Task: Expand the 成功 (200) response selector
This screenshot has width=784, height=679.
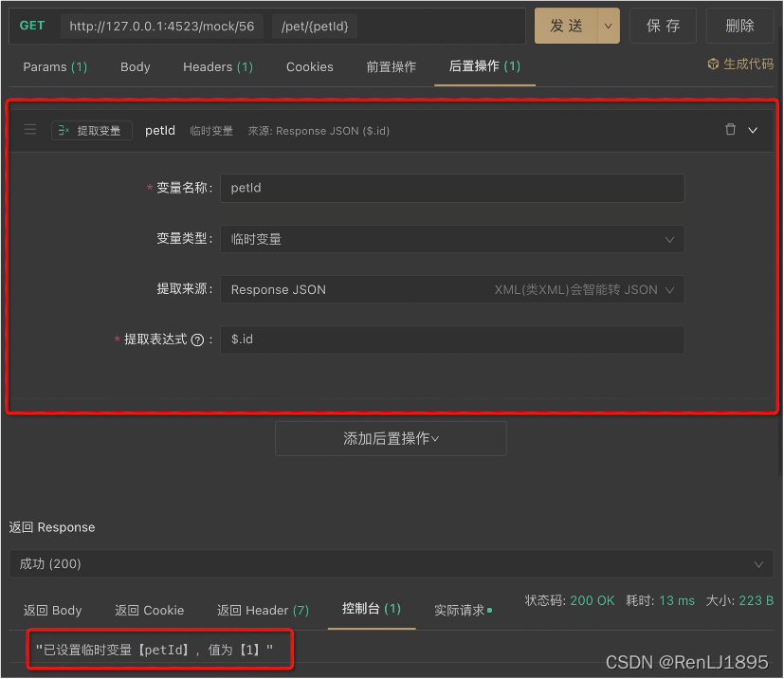Action: (x=391, y=564)
